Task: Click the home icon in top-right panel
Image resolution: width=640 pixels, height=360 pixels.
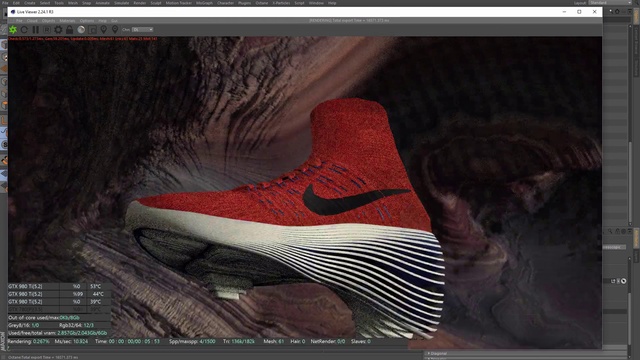Action: point(617,12)
